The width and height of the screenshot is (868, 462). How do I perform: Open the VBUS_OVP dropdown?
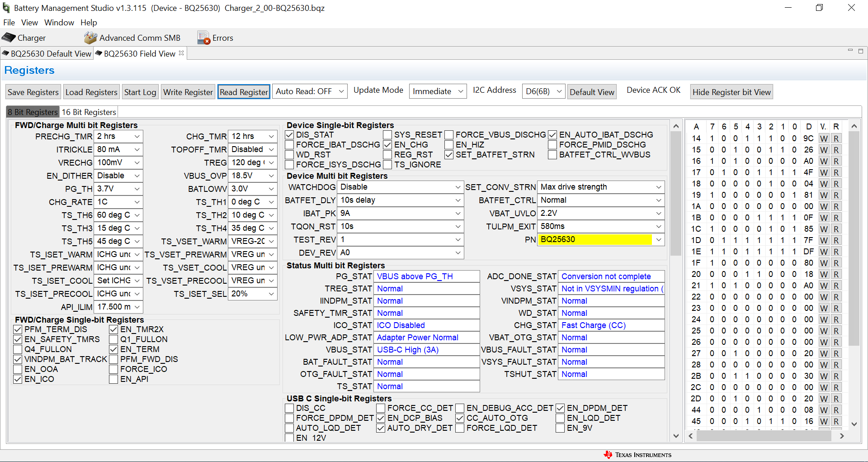pos(271,176)
